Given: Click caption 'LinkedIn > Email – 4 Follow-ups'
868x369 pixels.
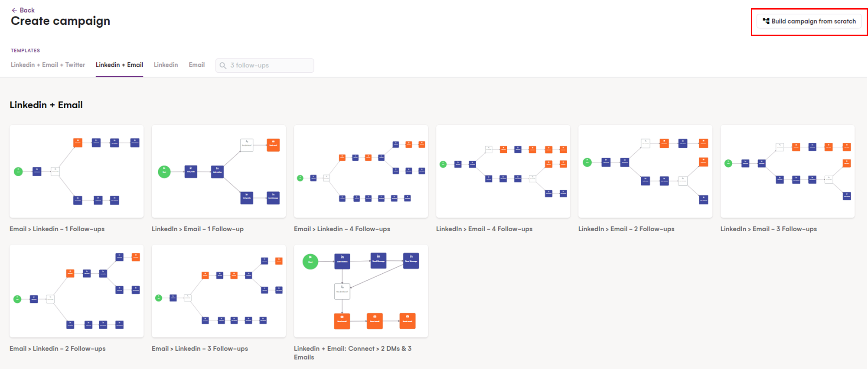Looking at the screenshot, I should 484,229.
